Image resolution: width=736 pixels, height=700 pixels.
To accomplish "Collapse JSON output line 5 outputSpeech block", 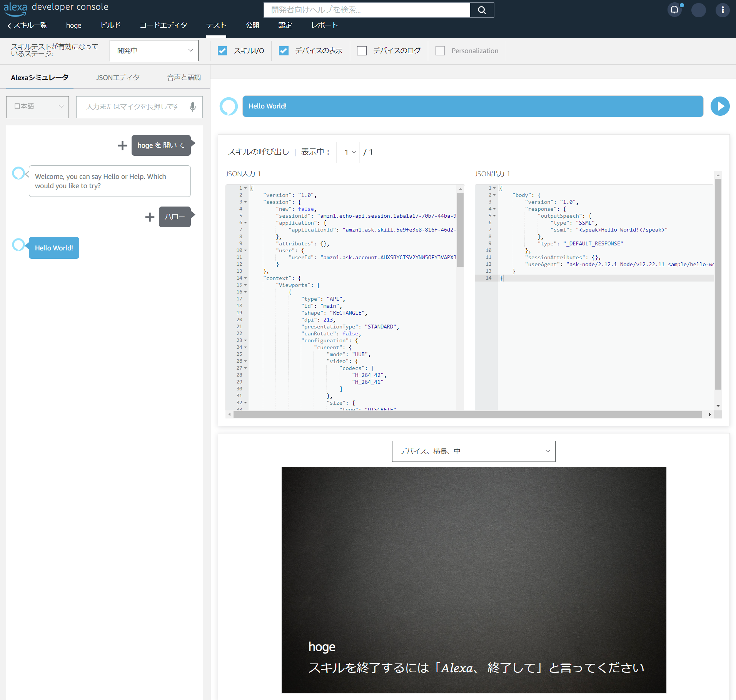I will pyautogui.click(x=494, y=216).
